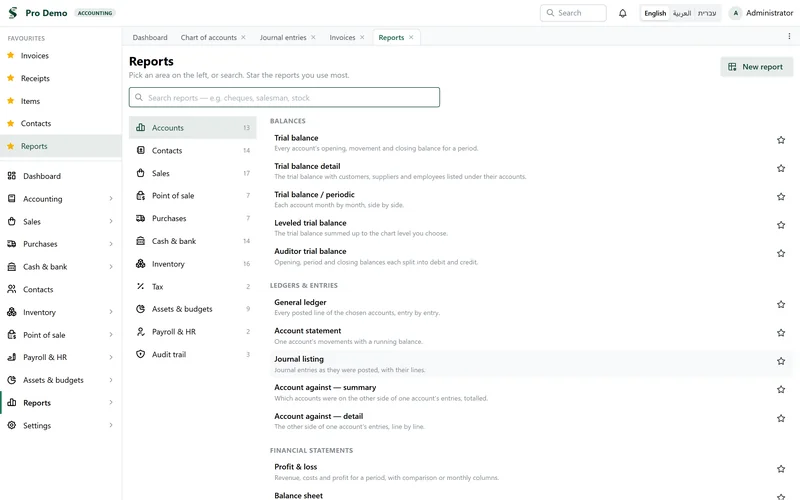Open the Balance sheet report
800x500 pixels.
pyautogui.click(x=298, y=495)
